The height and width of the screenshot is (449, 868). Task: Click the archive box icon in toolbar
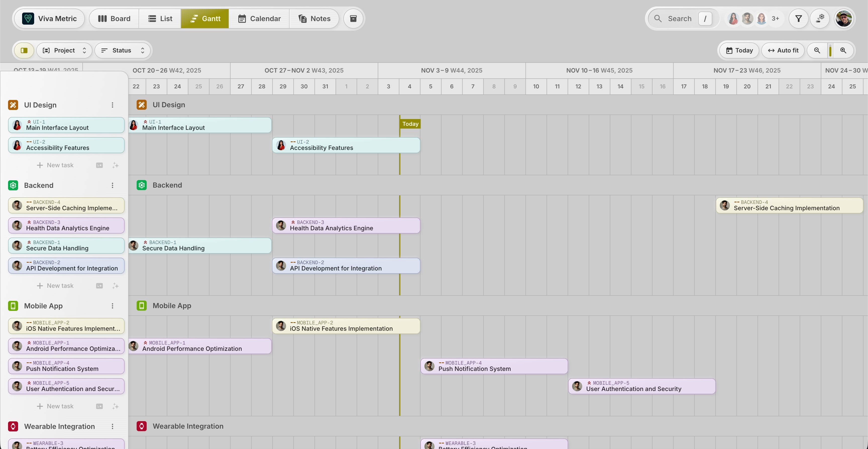click(x=353, y=19)
